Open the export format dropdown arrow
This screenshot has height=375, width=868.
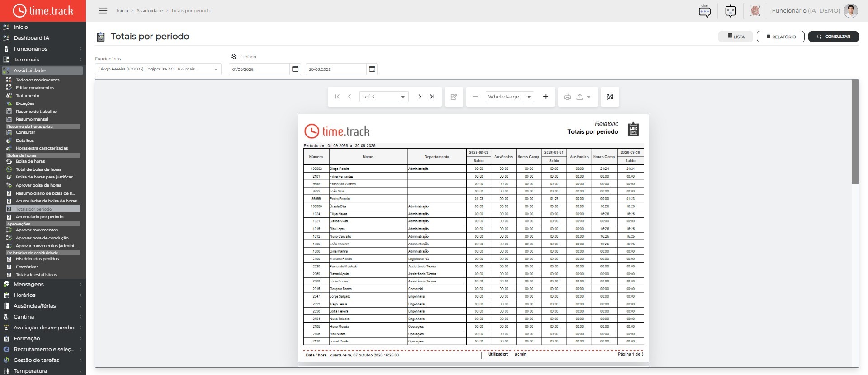[x=589, y=97]
